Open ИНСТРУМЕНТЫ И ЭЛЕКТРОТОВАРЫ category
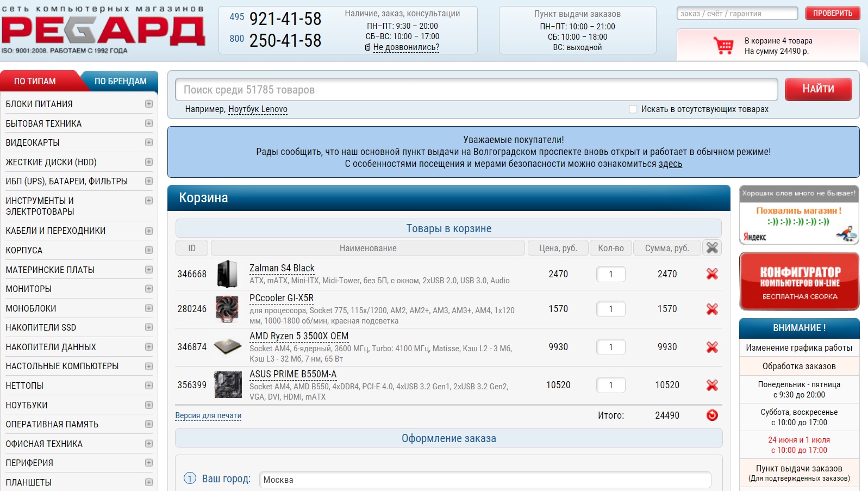868x491 pixels. (40, 206)
